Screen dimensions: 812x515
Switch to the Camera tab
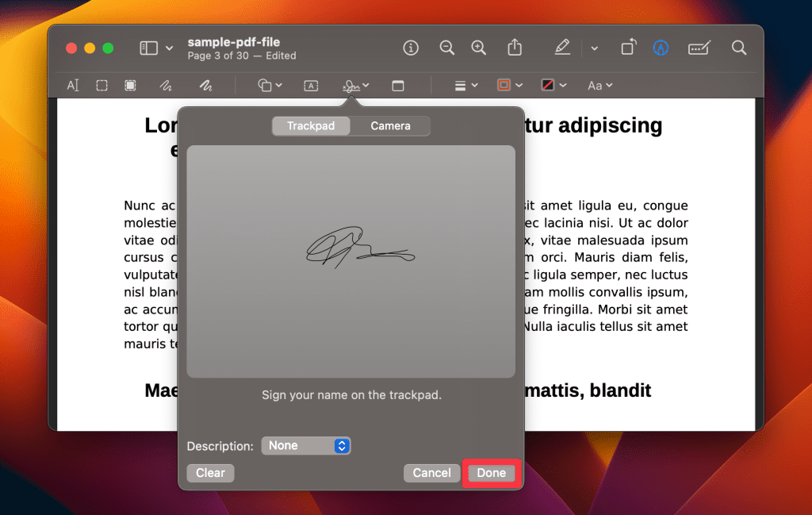tap(390, 126)
